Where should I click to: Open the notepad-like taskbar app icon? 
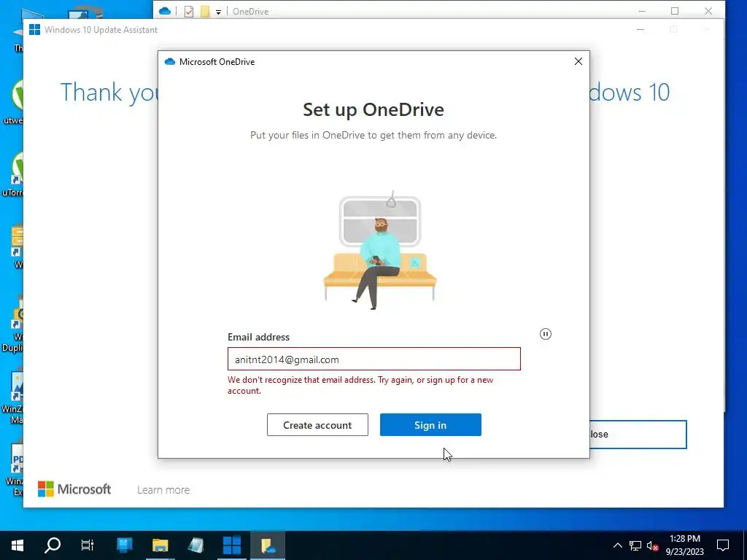pos(196,545)
